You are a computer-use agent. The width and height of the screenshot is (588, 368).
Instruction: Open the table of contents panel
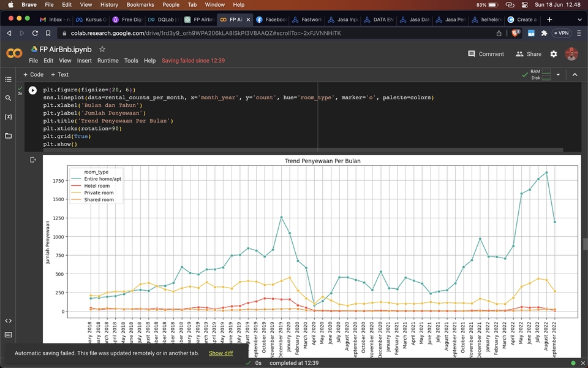tap(8, 79)
